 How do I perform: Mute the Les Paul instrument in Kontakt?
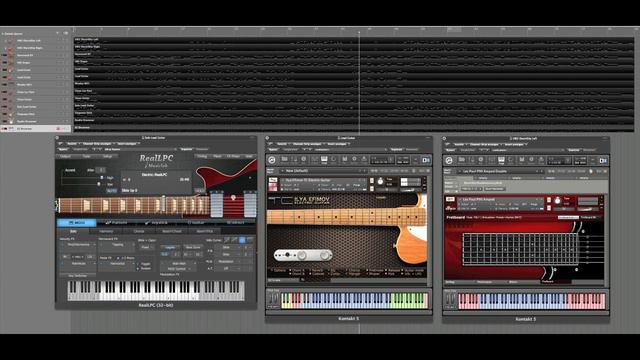(x=549, y=208)
